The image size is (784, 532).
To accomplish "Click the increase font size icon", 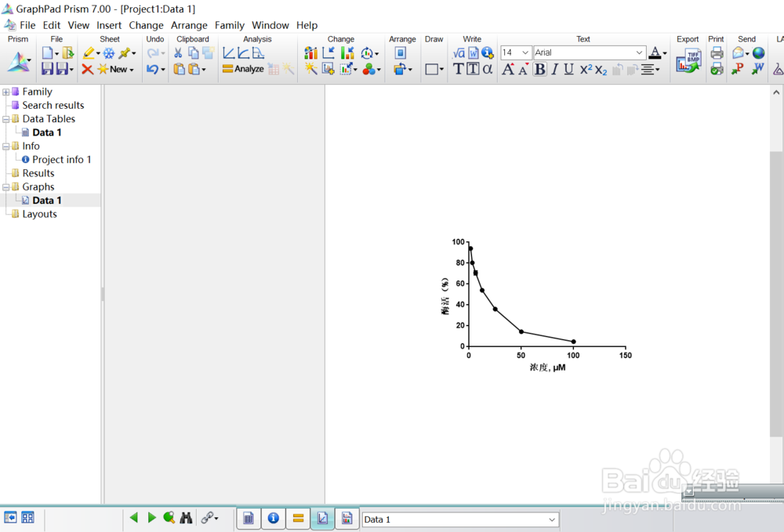I will click(x=508, y=69).
